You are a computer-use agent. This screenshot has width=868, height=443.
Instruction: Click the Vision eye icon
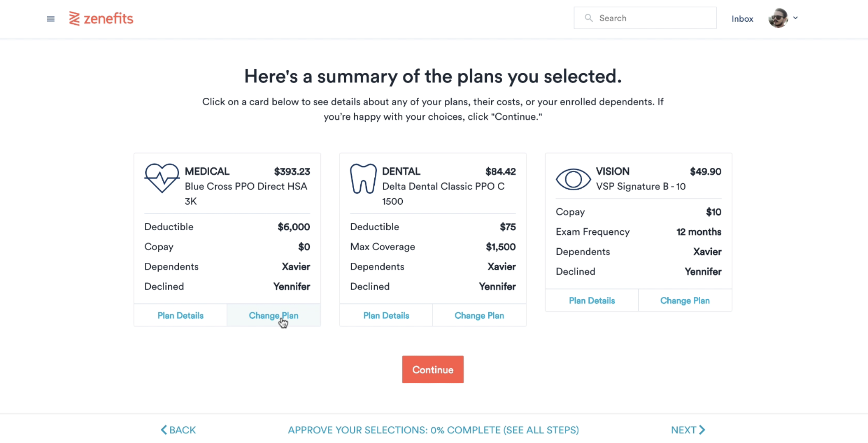click(x=573, y=179)
